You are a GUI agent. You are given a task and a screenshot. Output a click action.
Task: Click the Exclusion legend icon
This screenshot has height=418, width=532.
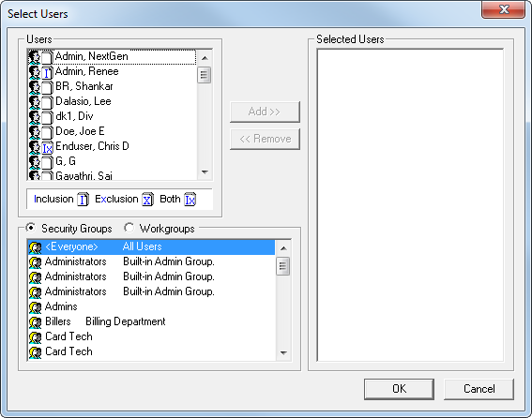(147, 200)
